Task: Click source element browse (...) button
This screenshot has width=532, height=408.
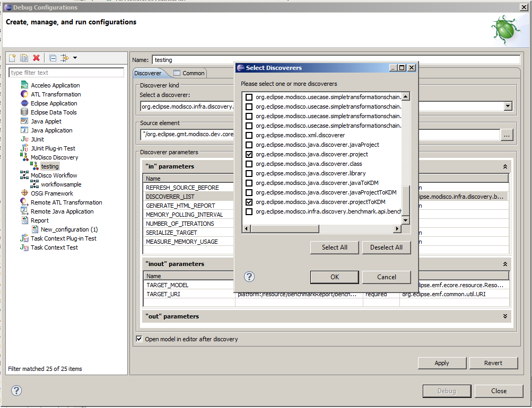Action: 507,135
